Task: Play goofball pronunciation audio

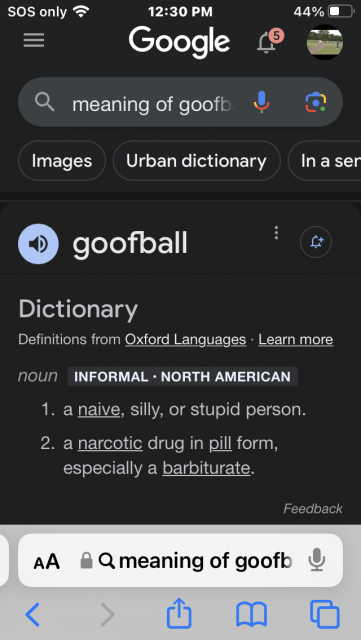Action: [38, 244]
